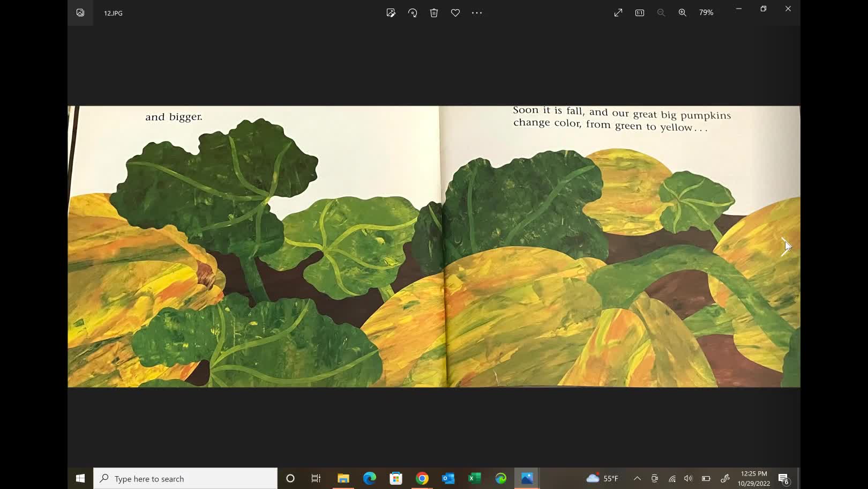The width and height of the screenshot is (868, 489).
Task: Click the battery status tray icon
Action: (706, 478)
